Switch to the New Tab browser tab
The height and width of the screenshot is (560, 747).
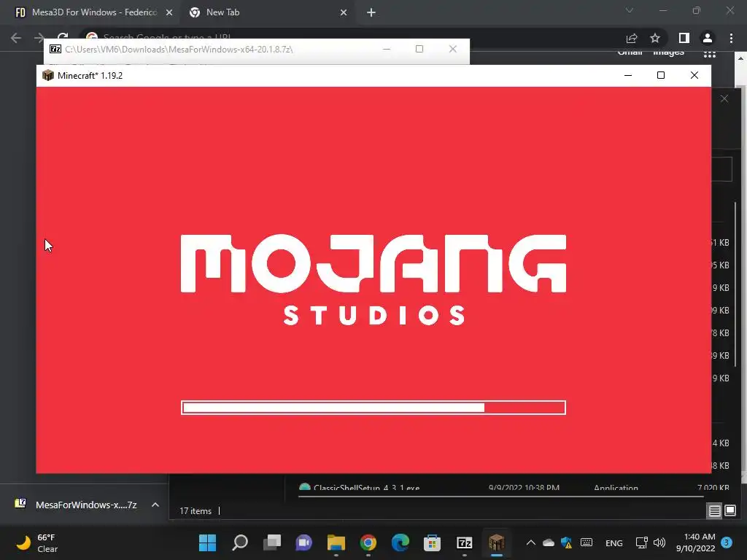click(x=267, y=12)
